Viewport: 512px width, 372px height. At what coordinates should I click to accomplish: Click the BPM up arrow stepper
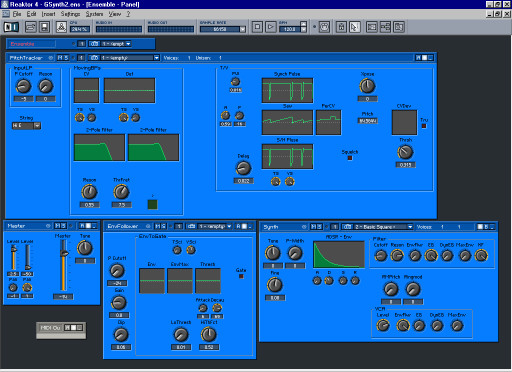(303, 24)
